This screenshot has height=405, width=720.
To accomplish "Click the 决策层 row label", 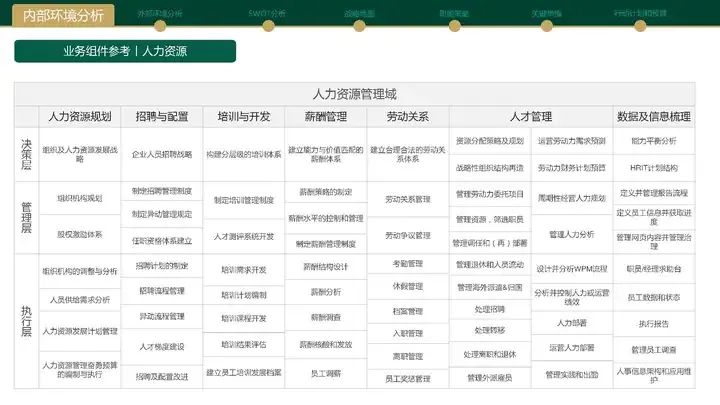I will tap(26, 154).
